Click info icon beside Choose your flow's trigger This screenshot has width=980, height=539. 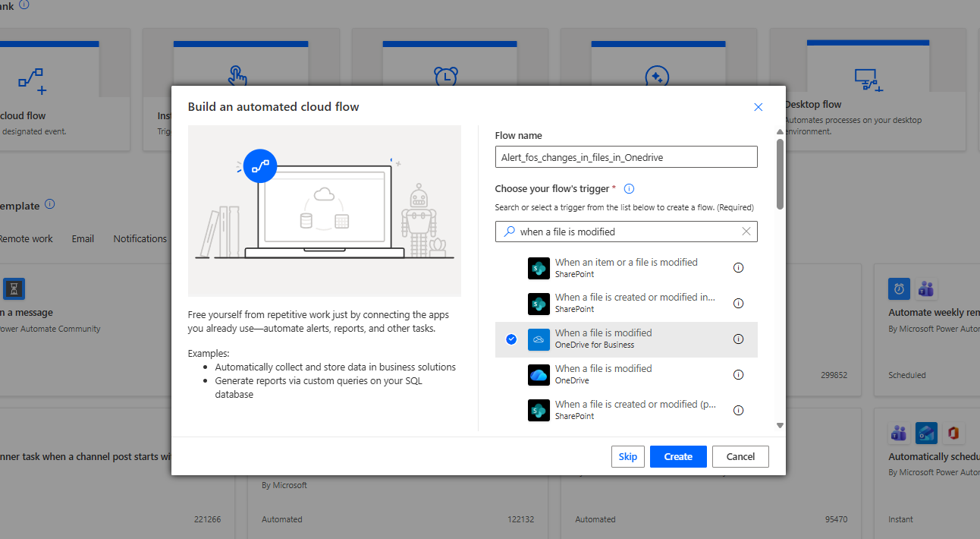[628, 189]
